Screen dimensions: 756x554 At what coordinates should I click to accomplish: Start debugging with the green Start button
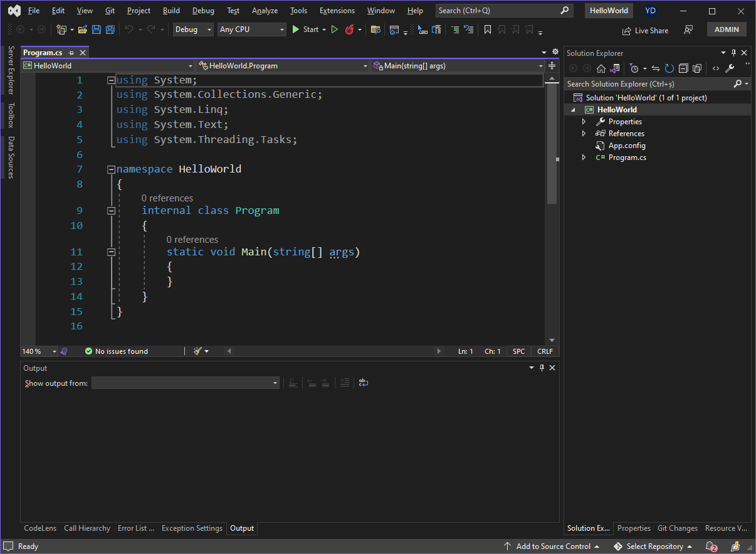(305, 29)
